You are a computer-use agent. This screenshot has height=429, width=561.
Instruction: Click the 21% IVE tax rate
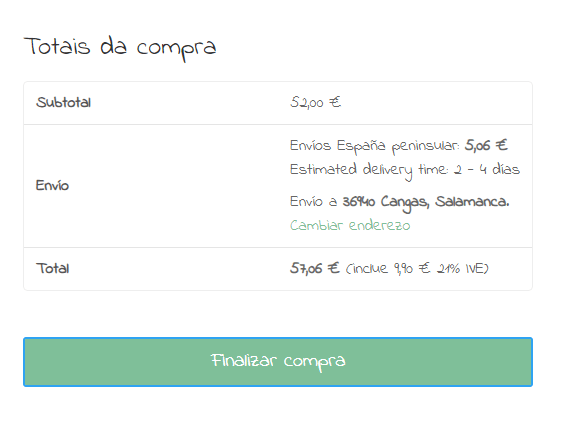462,269
